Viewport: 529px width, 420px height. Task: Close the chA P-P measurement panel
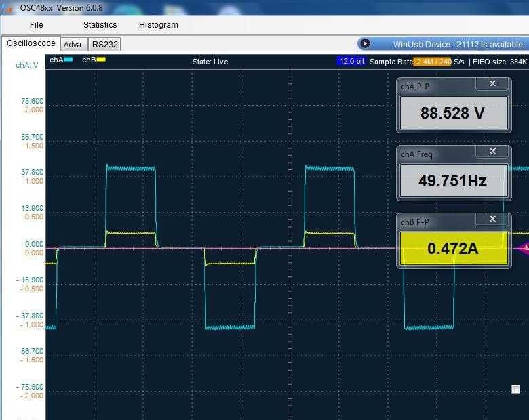[x=492, y=83]
